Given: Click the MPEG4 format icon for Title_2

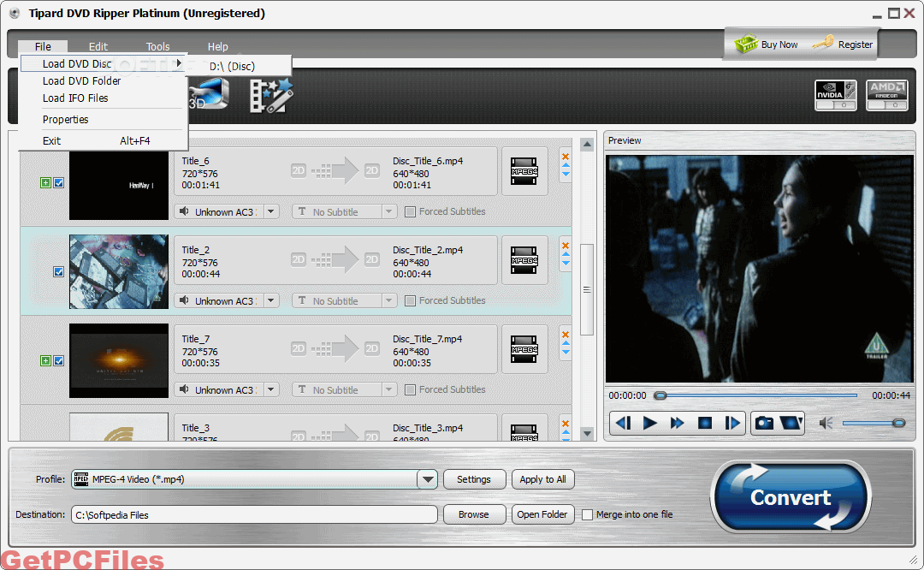Looking at the screenshot, I should coord(524,260).
